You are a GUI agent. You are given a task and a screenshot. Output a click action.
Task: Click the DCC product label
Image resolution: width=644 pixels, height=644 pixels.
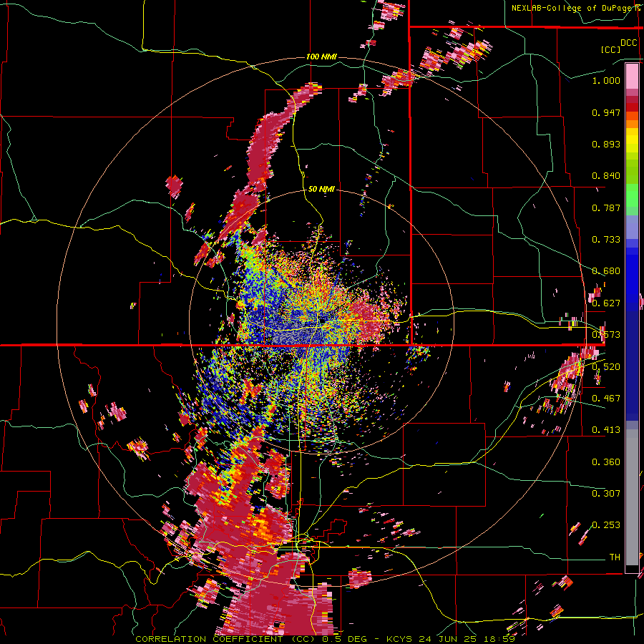[628, 43]
